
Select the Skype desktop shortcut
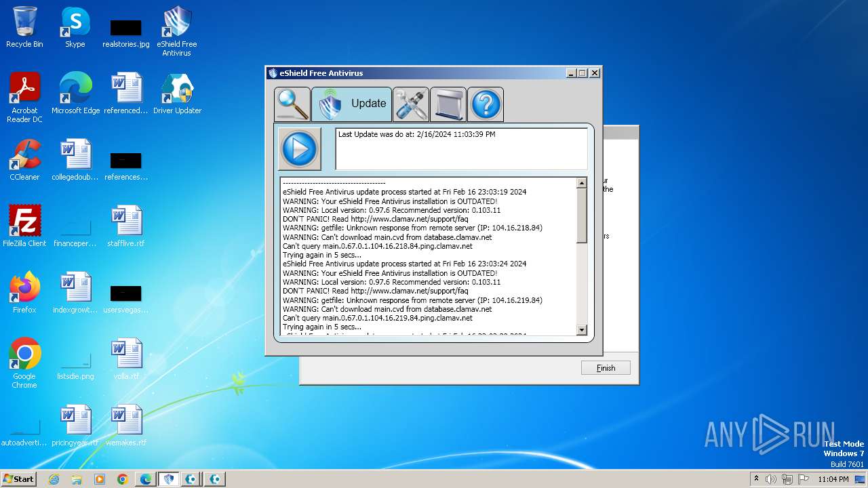tap(75, 27)
